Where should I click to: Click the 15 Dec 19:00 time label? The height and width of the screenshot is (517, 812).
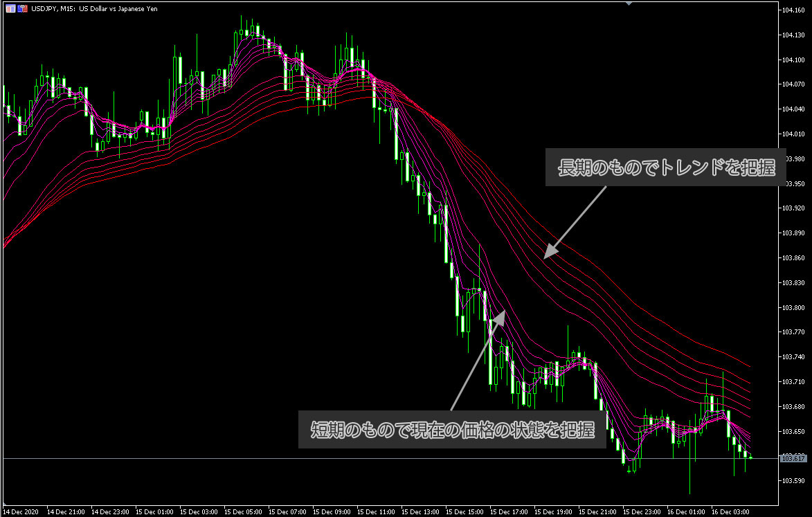point(552,511)
